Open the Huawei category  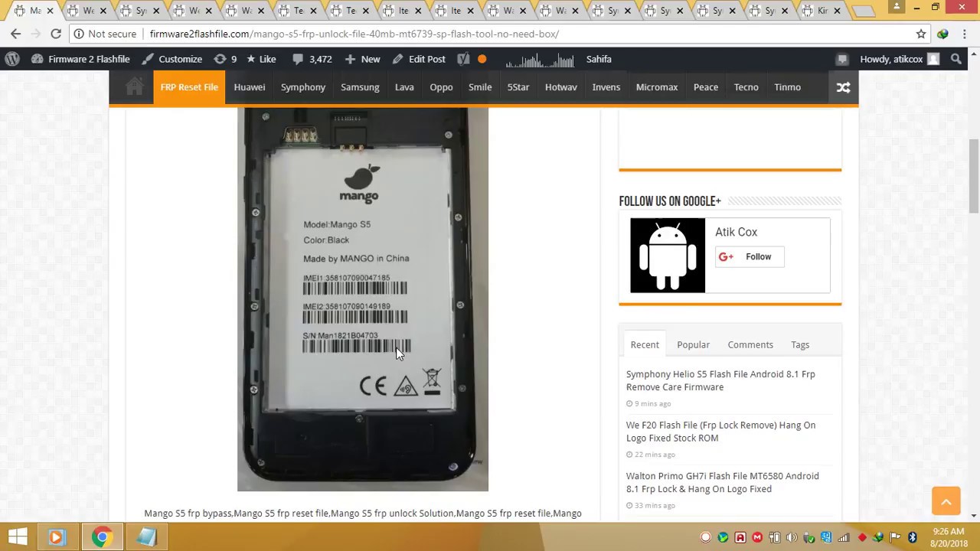click(x=250, y=87)
